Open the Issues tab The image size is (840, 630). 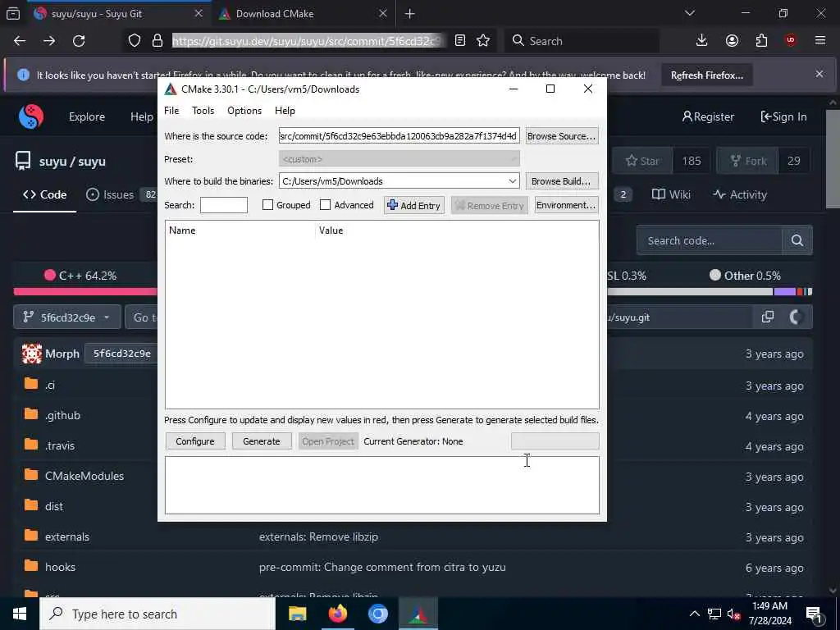point(111,195)
